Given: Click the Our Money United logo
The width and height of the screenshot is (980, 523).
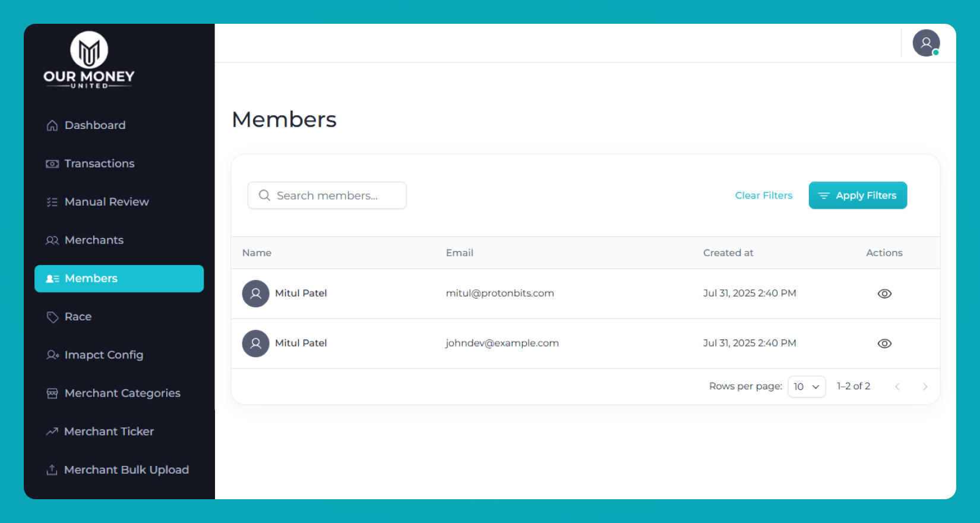Looking at the screenshot, I should coord(89,60).
